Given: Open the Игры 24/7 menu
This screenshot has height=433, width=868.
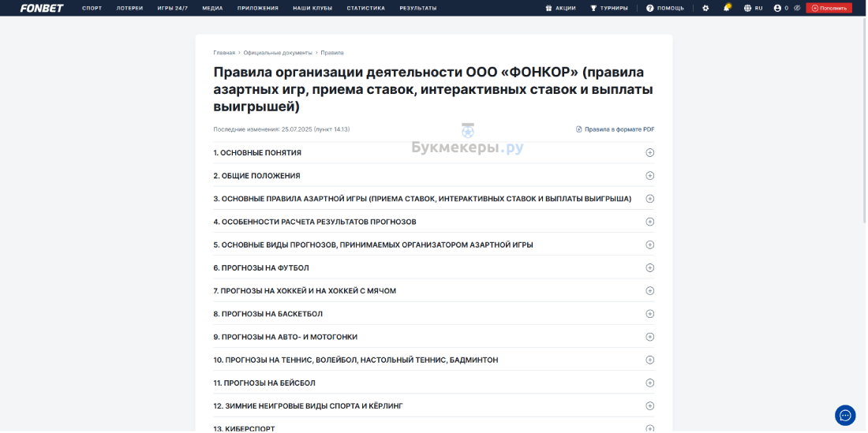Looking at the screenshot, I should pyautogui.click(x=173, y=9).
